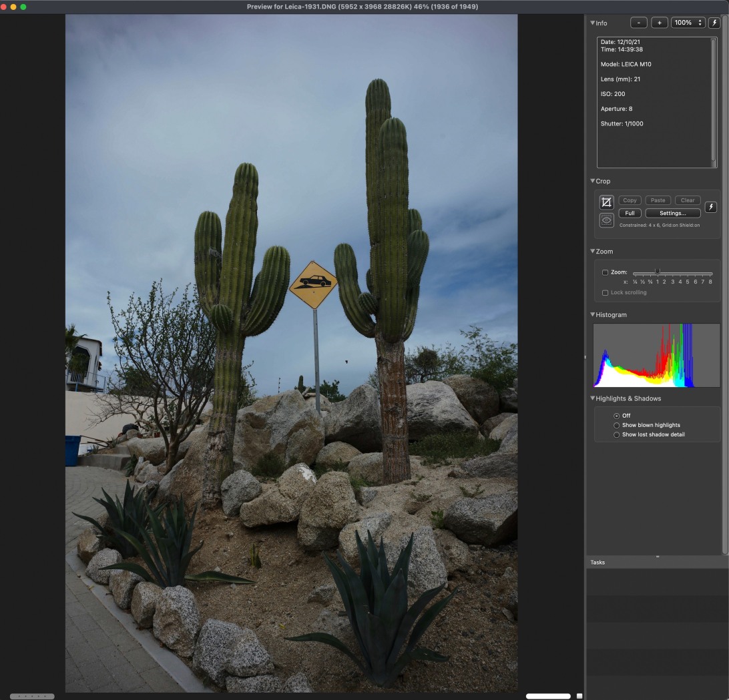Open crop Settings... dialog
The width and height of the screenshot is (729, 700).
pos(672,213)
